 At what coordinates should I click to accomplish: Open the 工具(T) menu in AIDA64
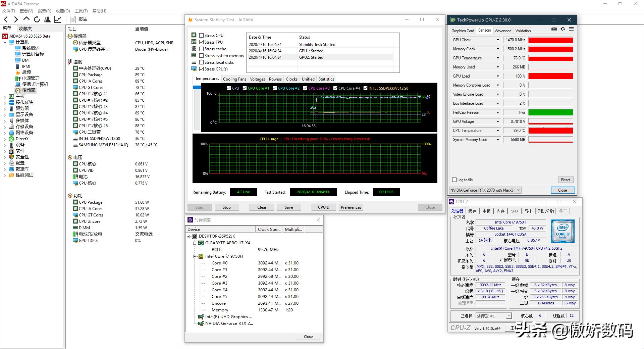pyautogui.click(x=81, y=11)
